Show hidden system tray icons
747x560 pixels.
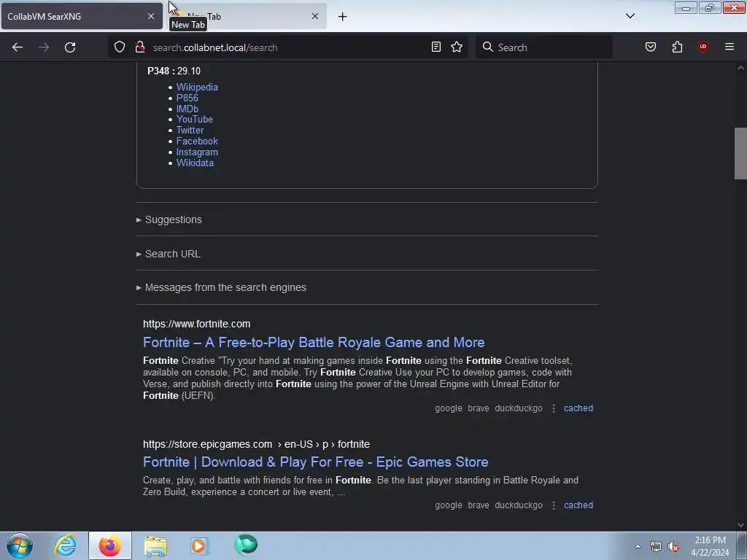pos(638,546)
